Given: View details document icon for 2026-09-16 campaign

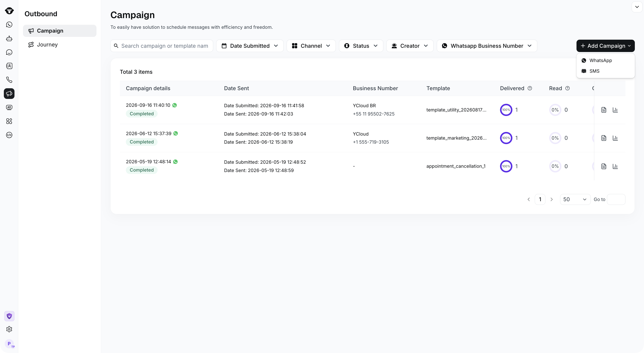Looking at the screenshot, I should (x=604, y=110).
